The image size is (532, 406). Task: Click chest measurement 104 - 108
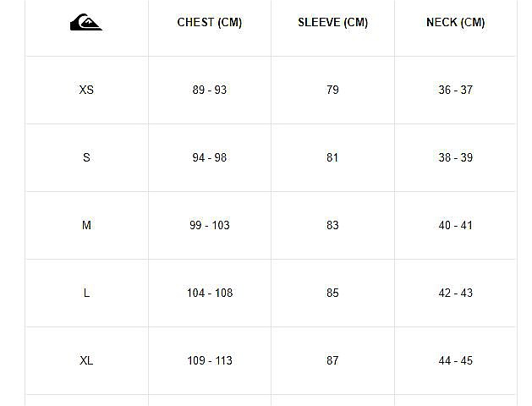pos(209,293)
